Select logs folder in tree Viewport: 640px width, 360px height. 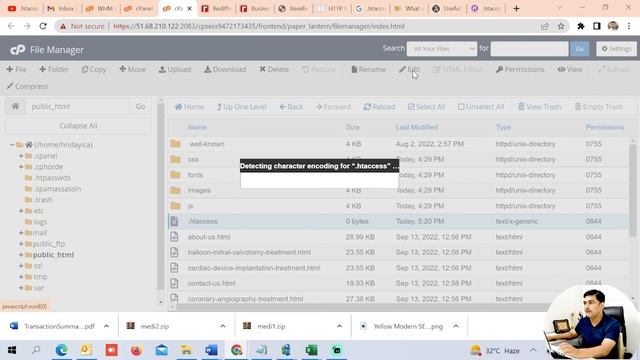[40, 222]
